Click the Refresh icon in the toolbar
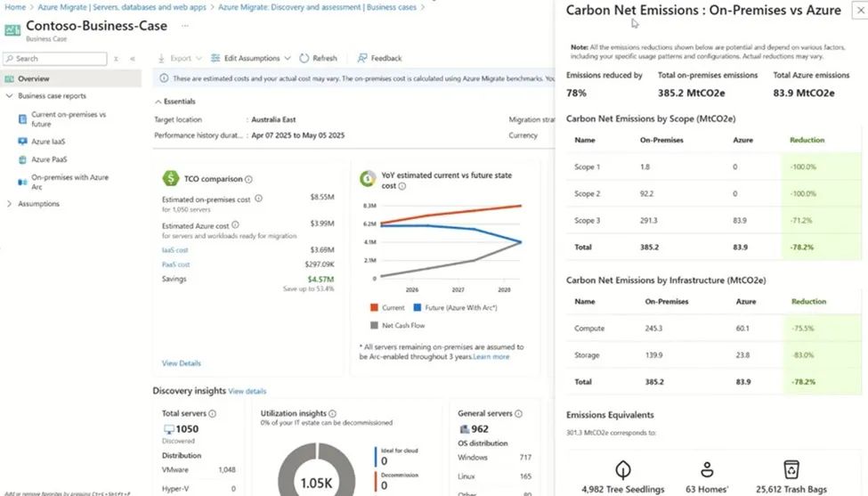Screen dimensions: 868x496 coord(304,59)
